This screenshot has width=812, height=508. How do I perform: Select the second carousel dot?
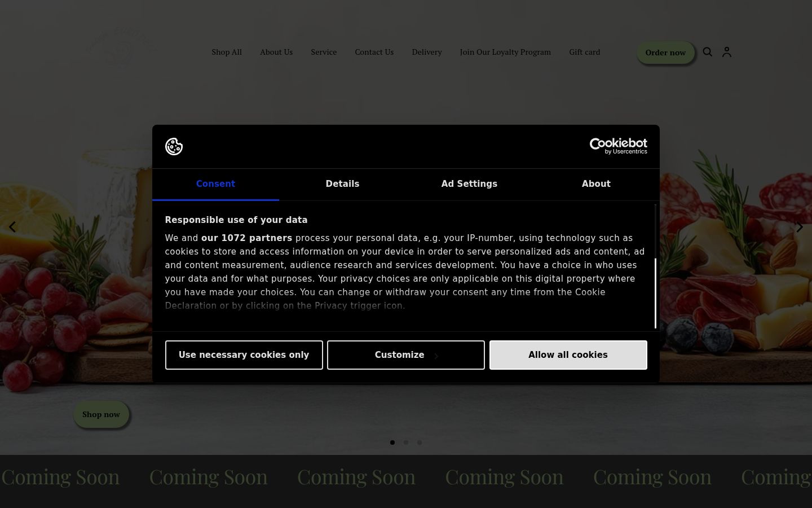click(x=406, y=443)
